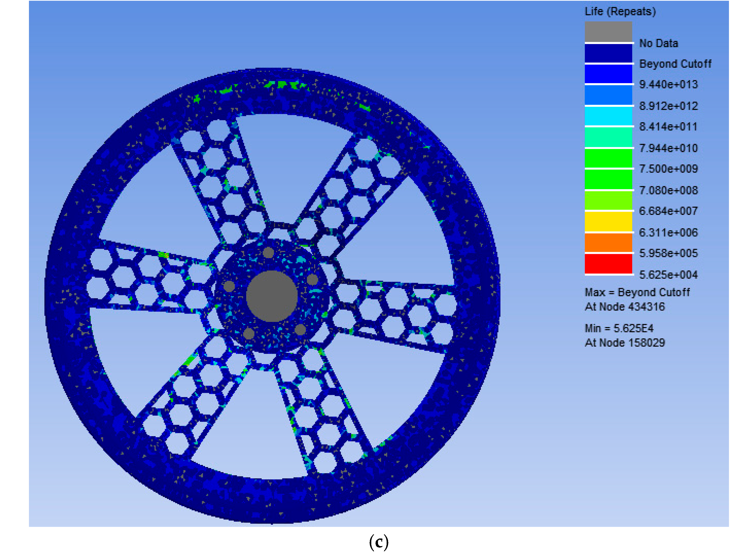Click the orange legend color band
The height and width of the screenshot is (560, 749).
tap(608, 243)
